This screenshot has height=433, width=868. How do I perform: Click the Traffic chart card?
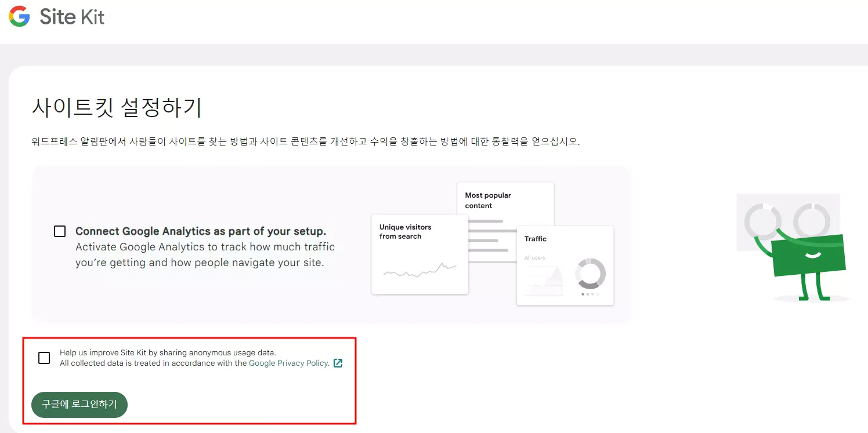coord(565,265)
